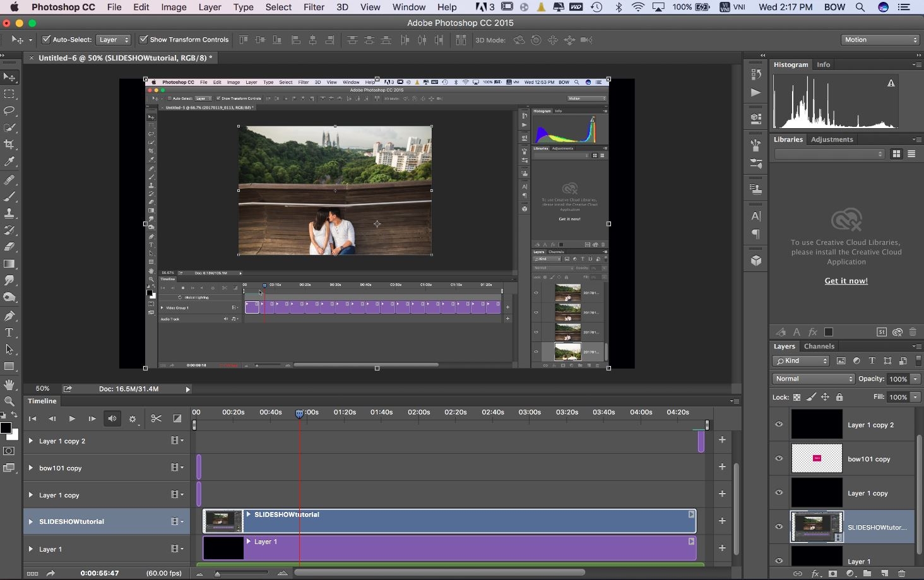Select the Horizontal Type tool
Screen dimensions: 924x580
click(9, 333)
